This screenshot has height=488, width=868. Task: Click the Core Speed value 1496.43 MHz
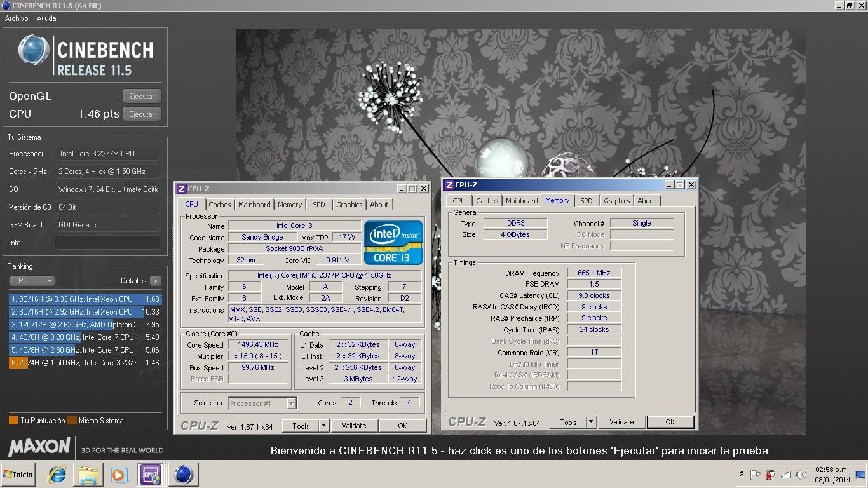[258, 345]
